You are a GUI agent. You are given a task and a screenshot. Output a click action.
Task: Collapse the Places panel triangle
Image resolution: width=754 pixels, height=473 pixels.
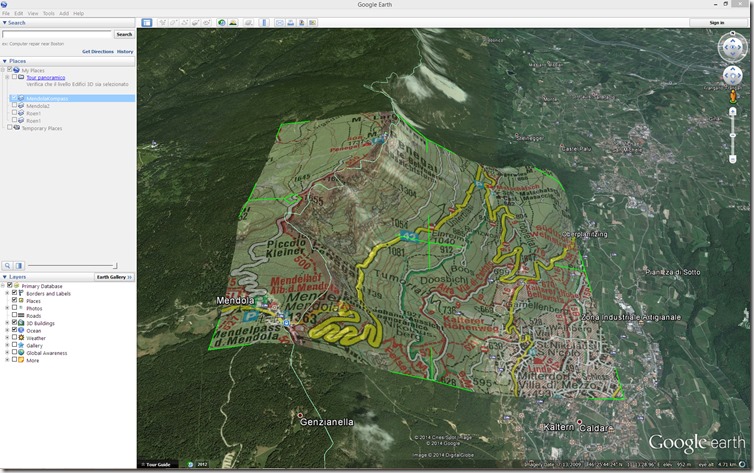pos(4,61)
